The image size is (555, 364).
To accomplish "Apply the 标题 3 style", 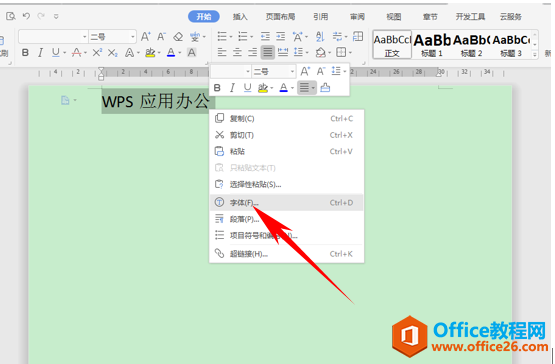I will coord(511,45).
